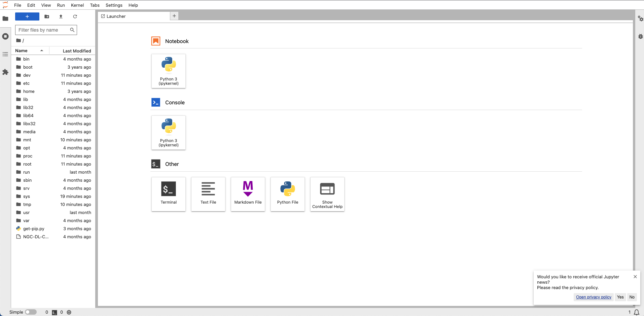Select the bin folder
This screenshot has width=644, height=316.
(53, 59)
